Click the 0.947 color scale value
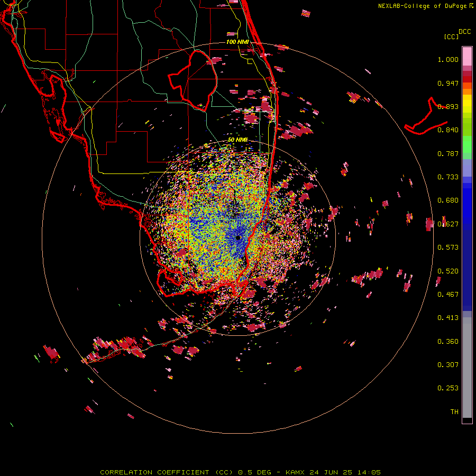Image resolution: width=476 pixels, height=476 pixels. pyautogui.click(x=448, y=83)
